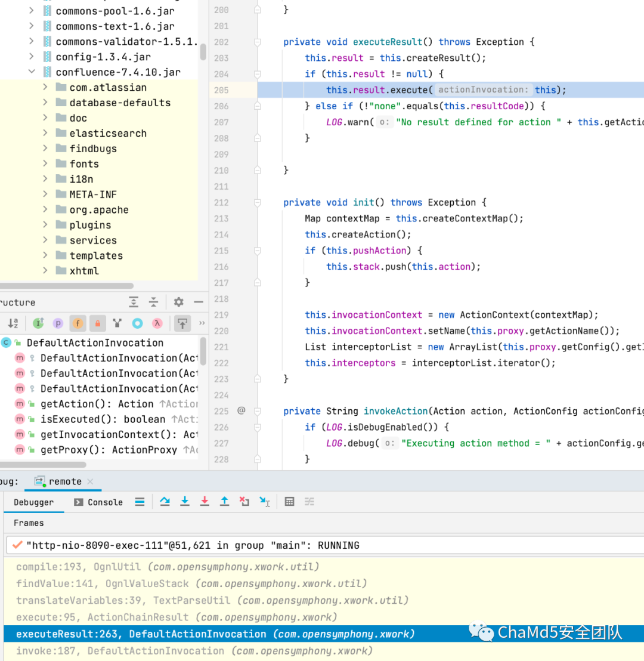Fold the executeResult method at line 202
Image resolution: width=644 pixels, height=661 pixels.
[x=257, y=42]
